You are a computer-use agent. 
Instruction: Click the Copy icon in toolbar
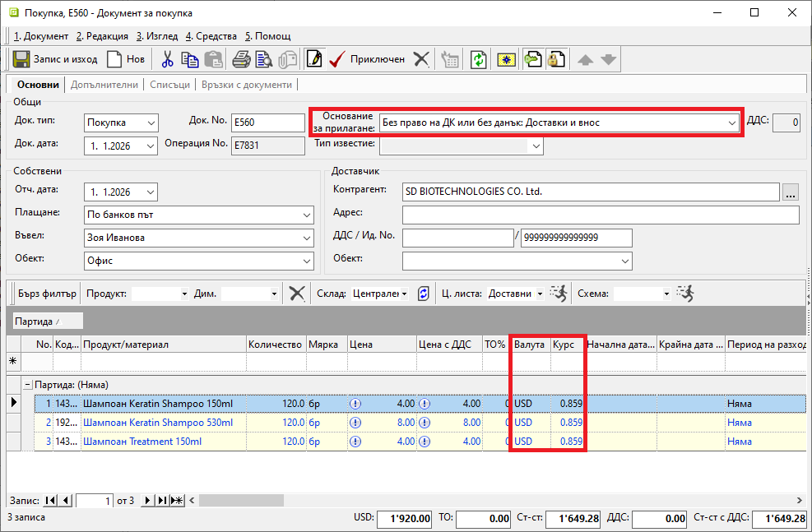[x=190, y=59]
